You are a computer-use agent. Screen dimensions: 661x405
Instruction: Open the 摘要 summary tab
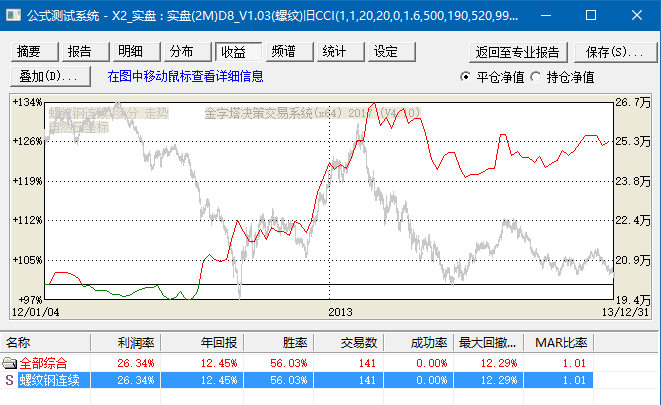point(35,52)
